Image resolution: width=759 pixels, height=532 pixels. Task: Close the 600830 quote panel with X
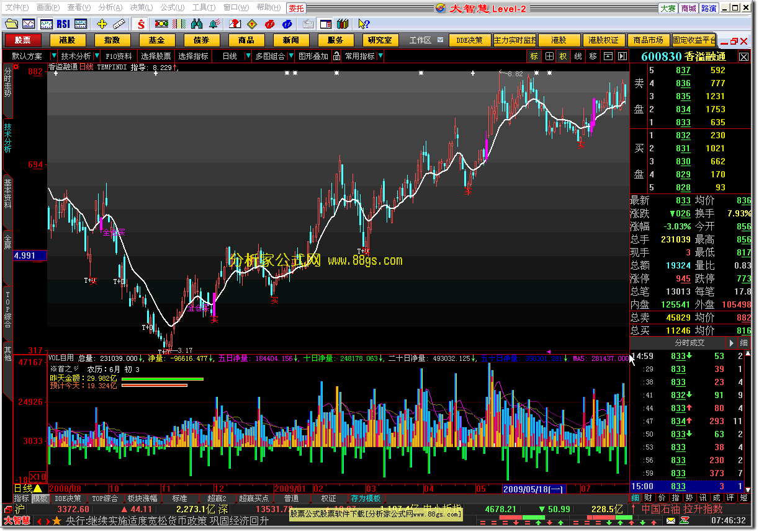(744, 56)
